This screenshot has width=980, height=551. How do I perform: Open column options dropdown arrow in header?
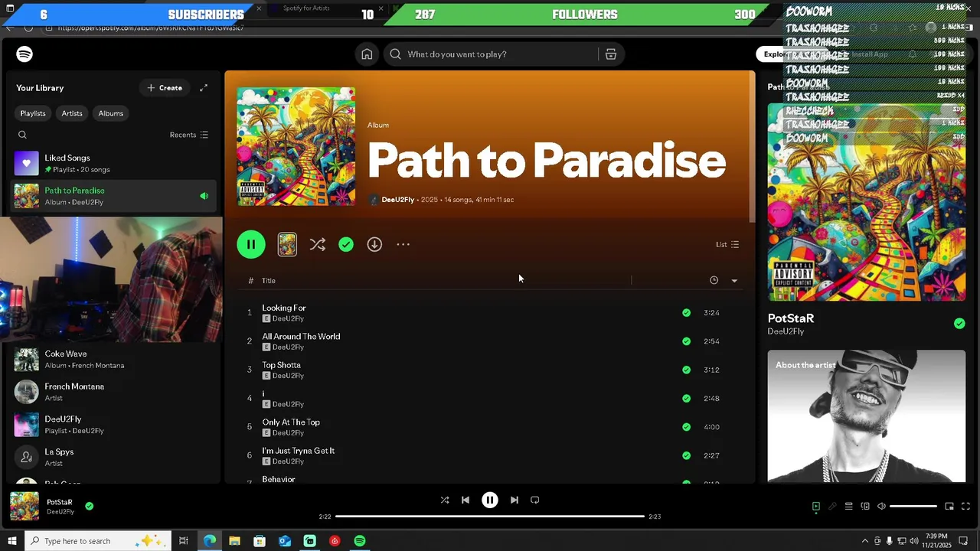734,281
